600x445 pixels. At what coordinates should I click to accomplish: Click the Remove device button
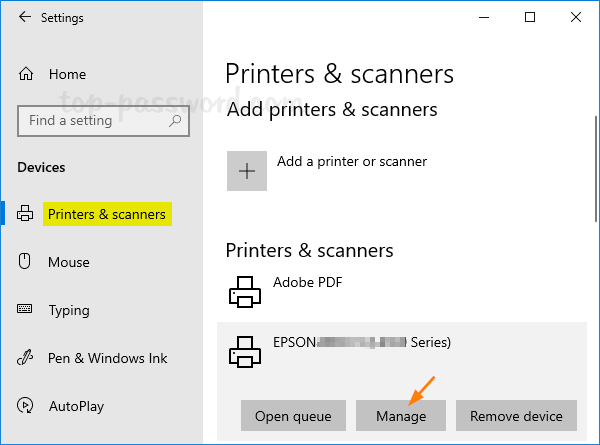click(x=516, y=416)
